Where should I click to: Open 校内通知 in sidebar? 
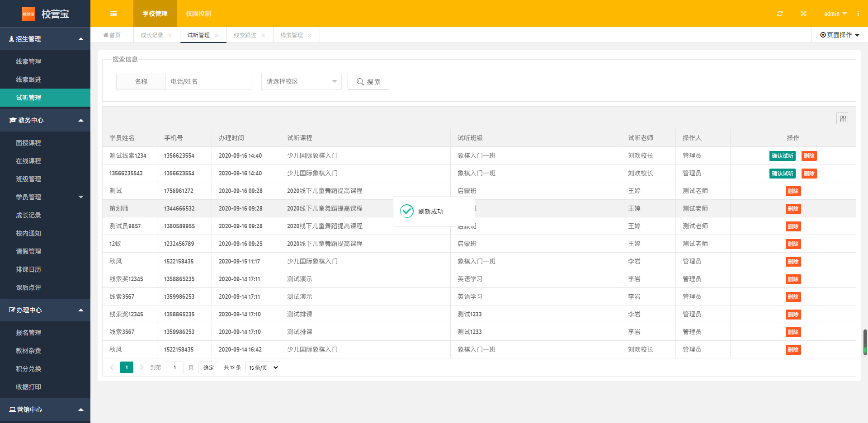coord(45,233)
